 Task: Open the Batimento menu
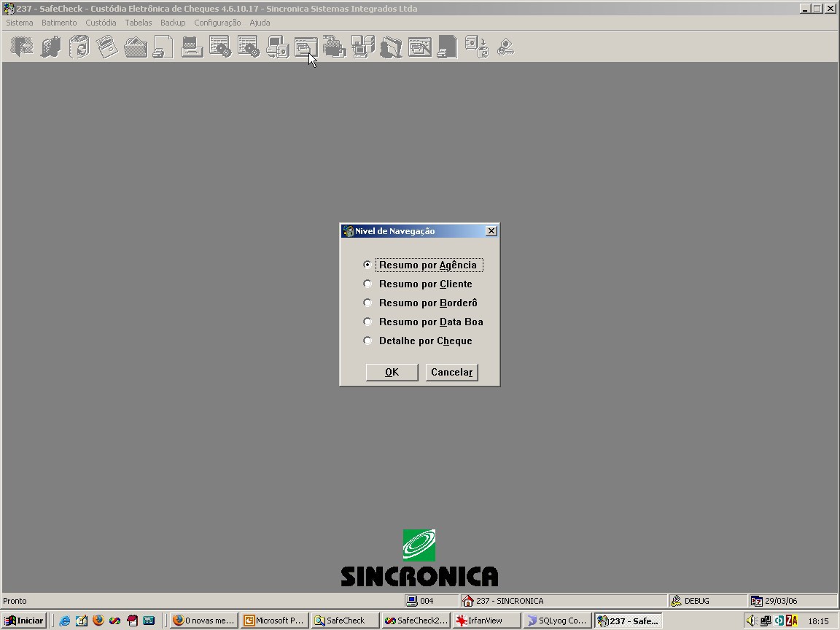[x=59, y=23]
